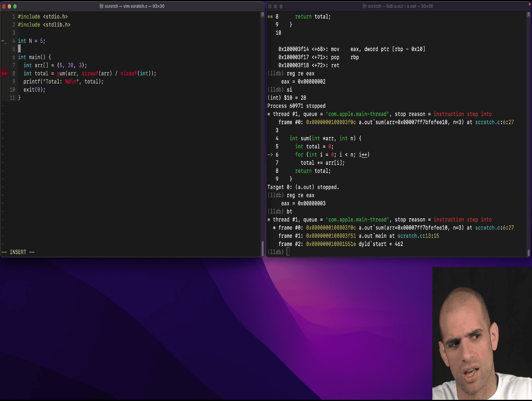Click scratch.c:6:27 in the bt frame #0
Image resolution: width=532 pixels, height=401 pixels.
(494, 228)
